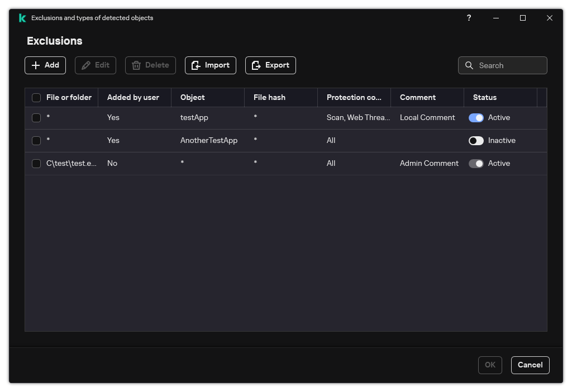Click the Status column header
The width and height of the screenshot is (572, 392).
pyautogui.click(x=484, y=97)
